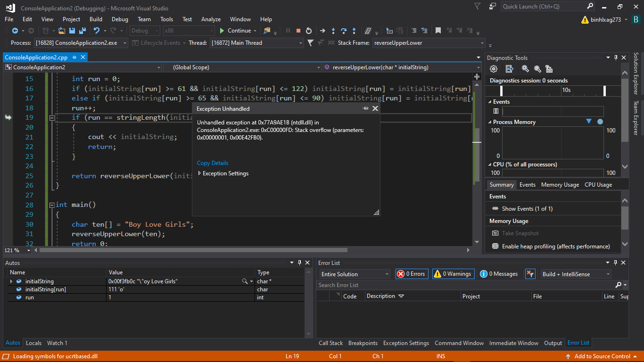Zoom in on Diagnostic Tools timeline
This screenshot has height=362, width=644.
coord(525,69)
